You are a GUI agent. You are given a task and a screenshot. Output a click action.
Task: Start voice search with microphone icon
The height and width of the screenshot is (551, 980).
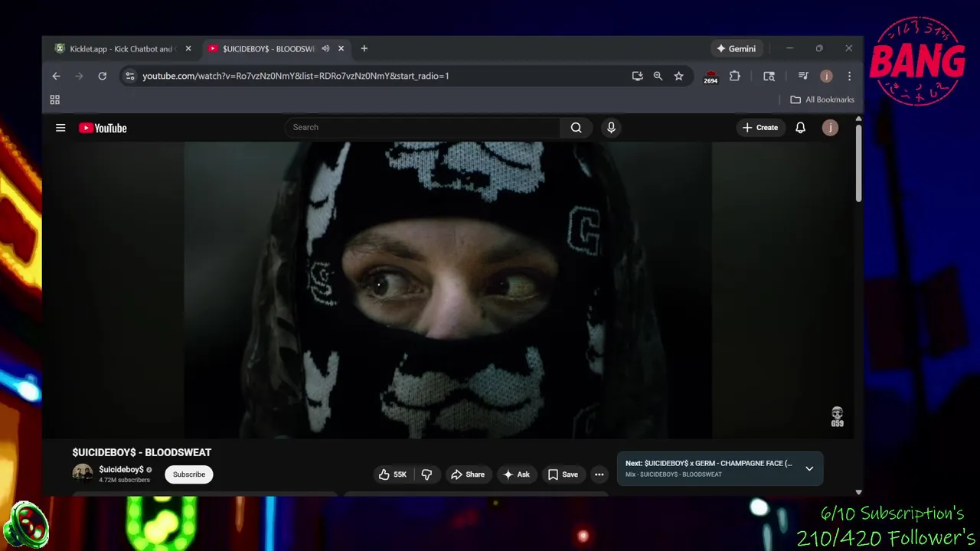point(611,128)
